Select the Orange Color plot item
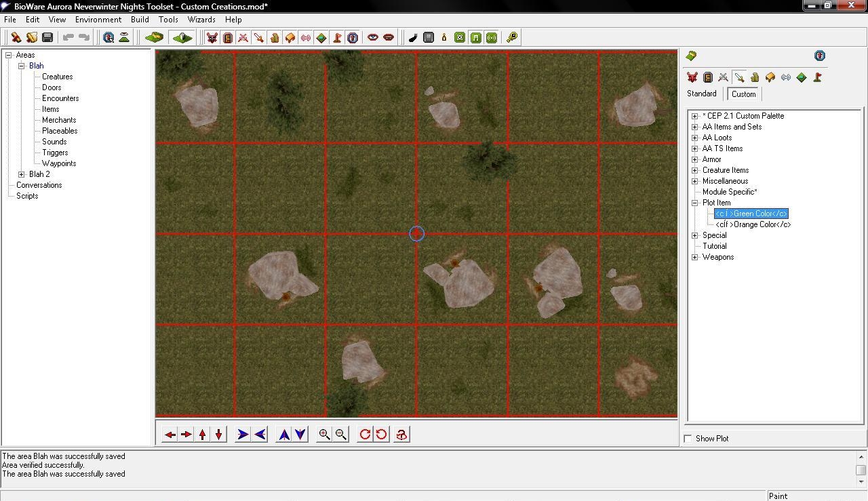Screen dimensions: 868x501 tap(753, 224)
